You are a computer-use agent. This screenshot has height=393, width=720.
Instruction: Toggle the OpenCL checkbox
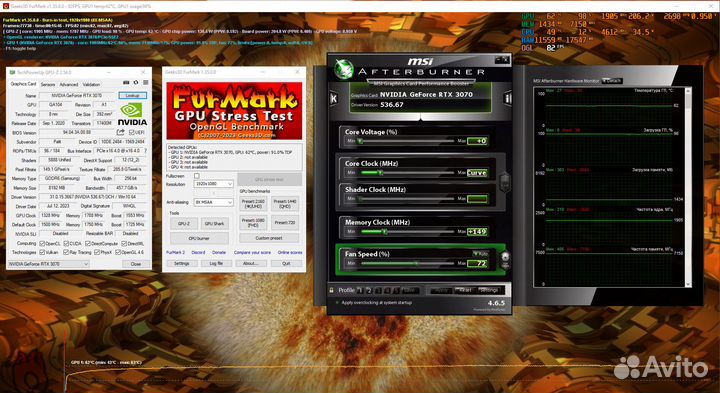42,243
